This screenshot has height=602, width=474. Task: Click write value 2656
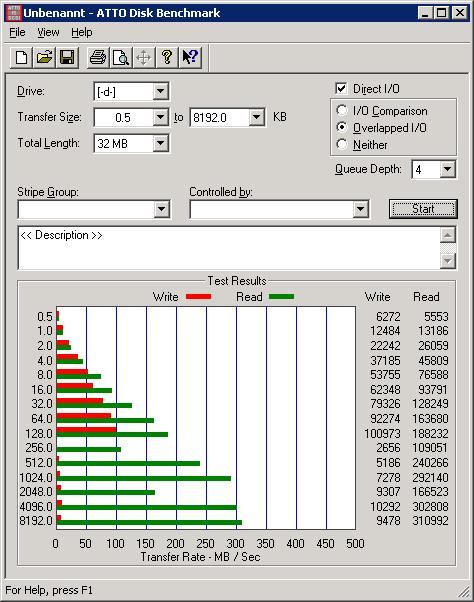[x=388, y=448]
